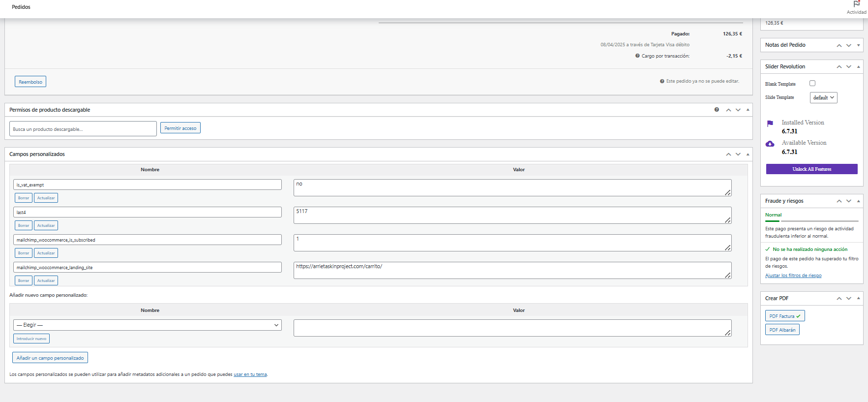Move Notas del Pedido panel down
This screenshot has width=868, height=402.
(x=849, y=45)
